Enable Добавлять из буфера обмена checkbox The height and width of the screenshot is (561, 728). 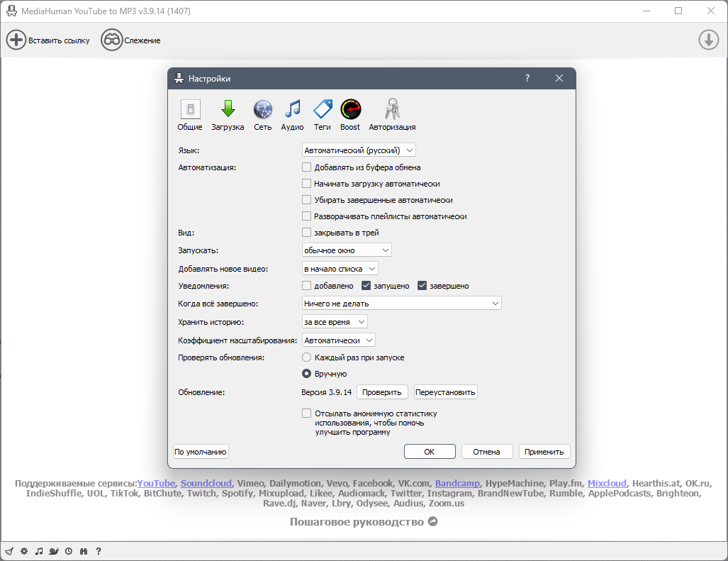pyautogui.click(x=306, y=167)
